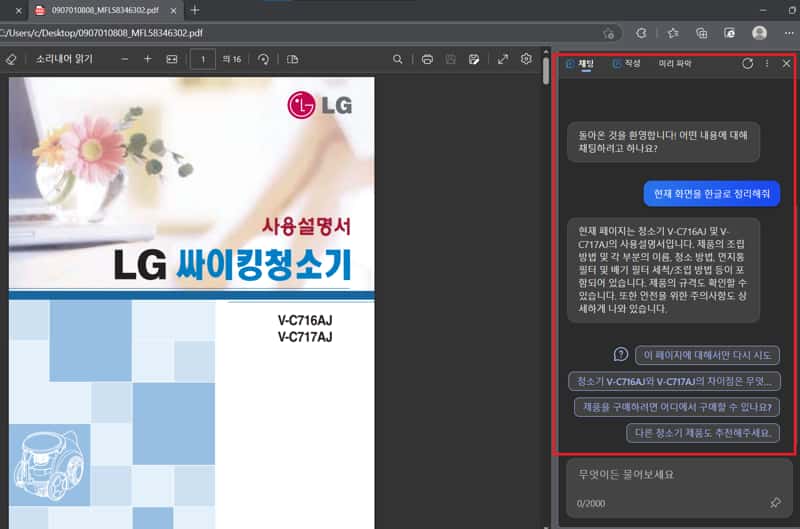
Task: Zoom in with the plus button
Action: tap(147, 59)
